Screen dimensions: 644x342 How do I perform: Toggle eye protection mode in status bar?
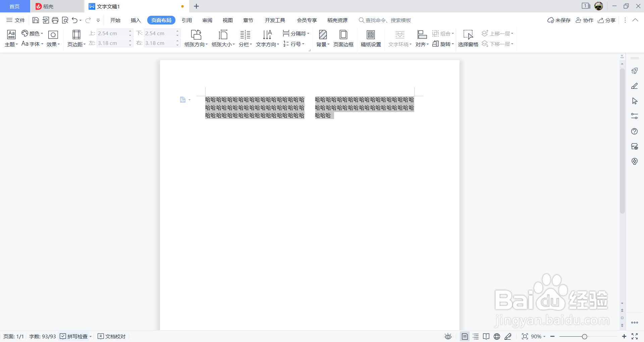pos(448,336)
